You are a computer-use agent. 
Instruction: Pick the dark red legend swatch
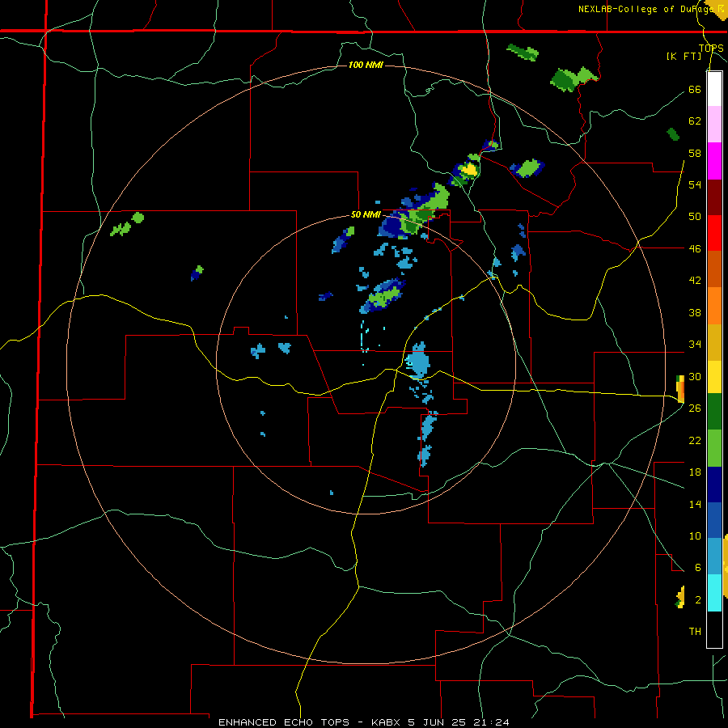714,197
